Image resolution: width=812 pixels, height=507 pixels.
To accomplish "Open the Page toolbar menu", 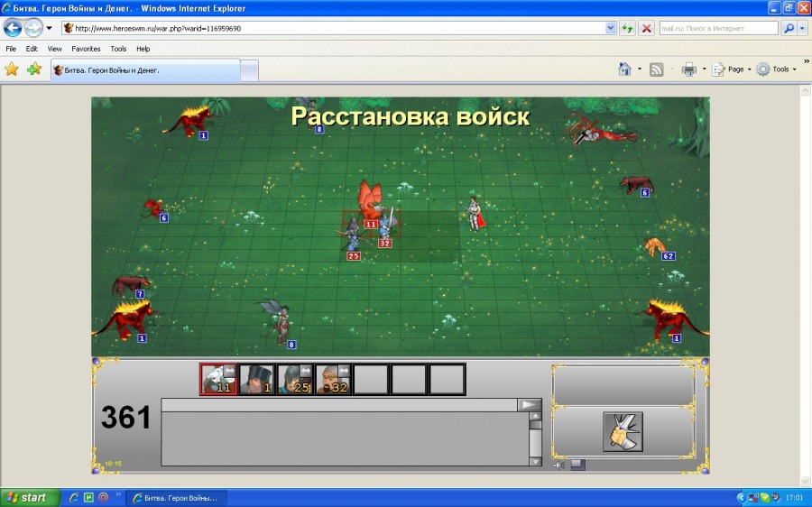I will pos(732,69).
